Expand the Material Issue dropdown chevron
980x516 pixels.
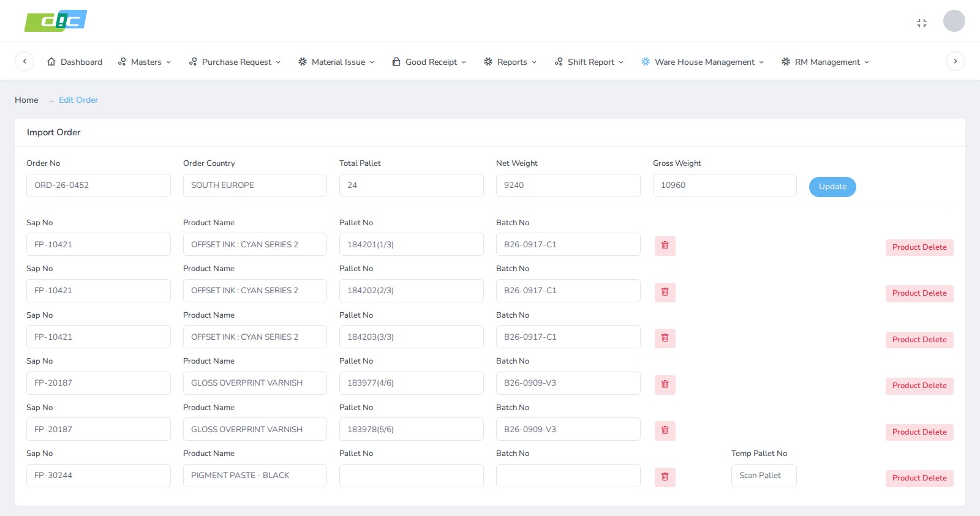pos(372,62)
